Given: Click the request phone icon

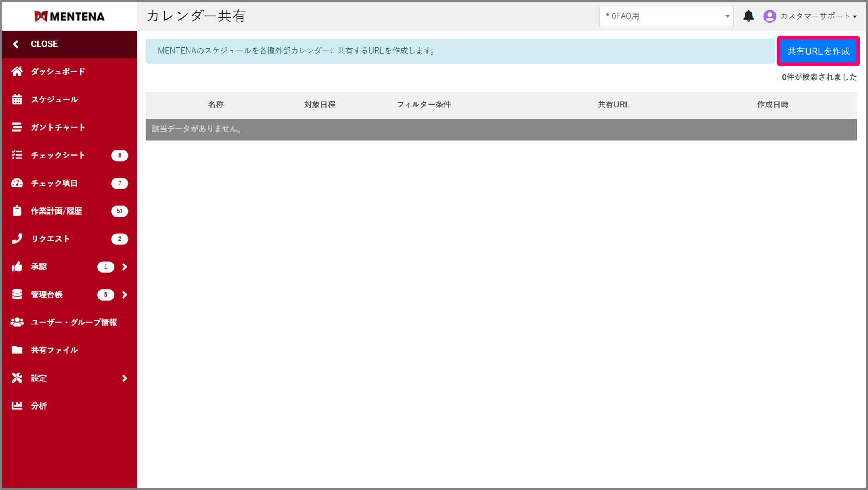Looking at the screenshot, I should click(17, 239).
